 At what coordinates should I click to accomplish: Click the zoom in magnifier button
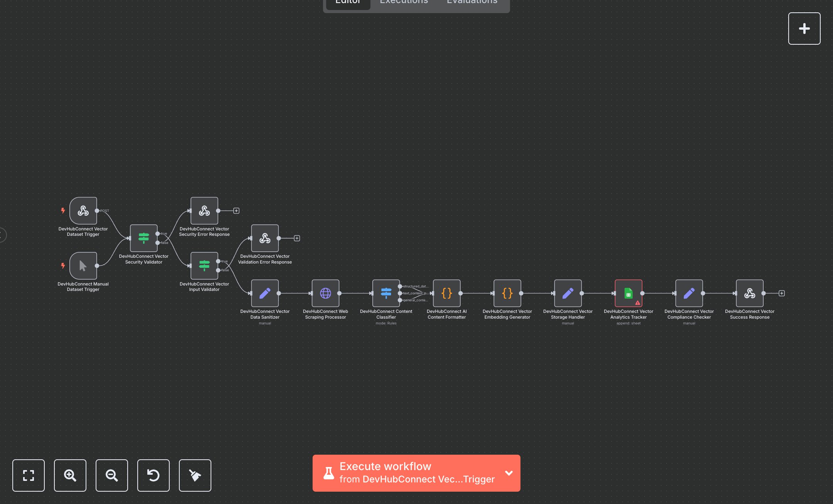(x=70, y=475)
